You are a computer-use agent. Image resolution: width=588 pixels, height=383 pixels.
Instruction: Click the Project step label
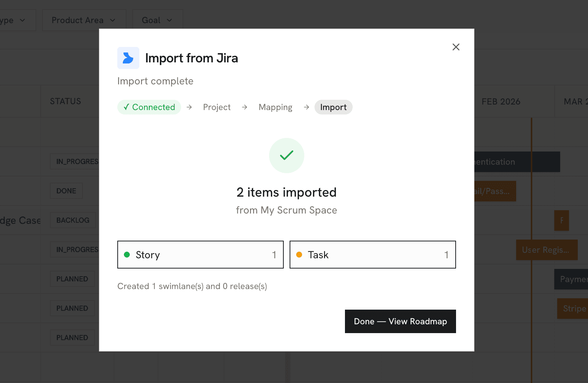tap(217, 107)
